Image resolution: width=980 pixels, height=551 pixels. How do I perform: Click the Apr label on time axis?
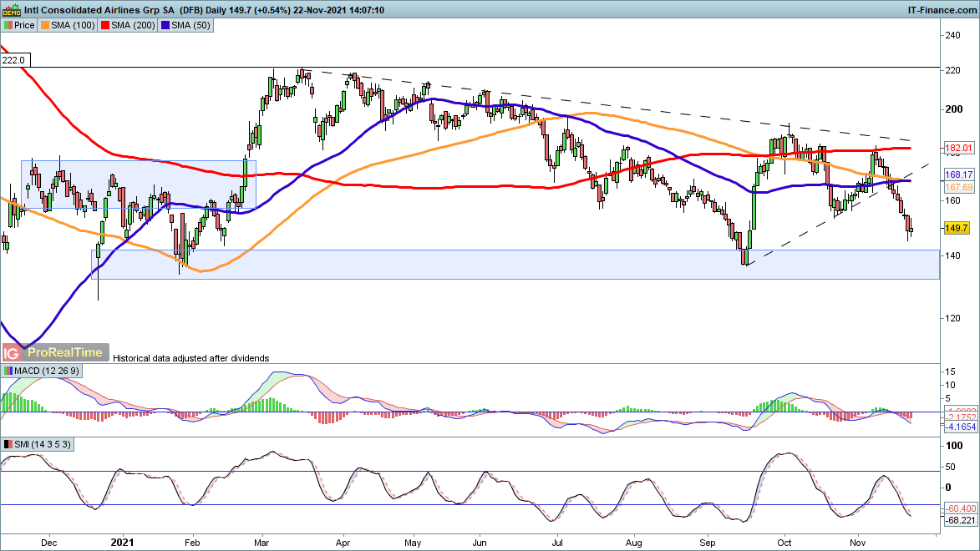(343, 543)
